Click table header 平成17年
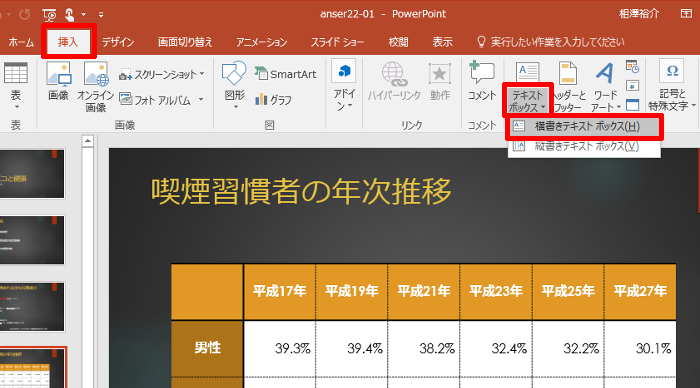The height and width of the screenshot is (388, 700). coord(279,292)
